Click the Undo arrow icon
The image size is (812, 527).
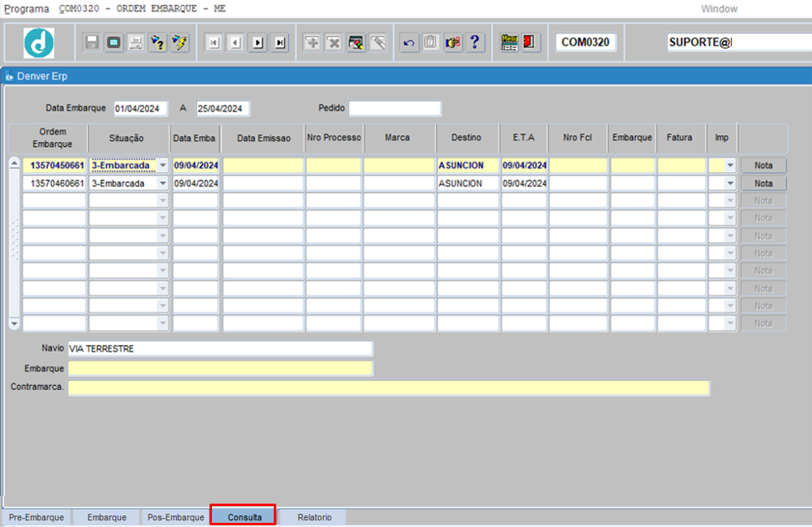pyautogui.click(x=409, y=43)
